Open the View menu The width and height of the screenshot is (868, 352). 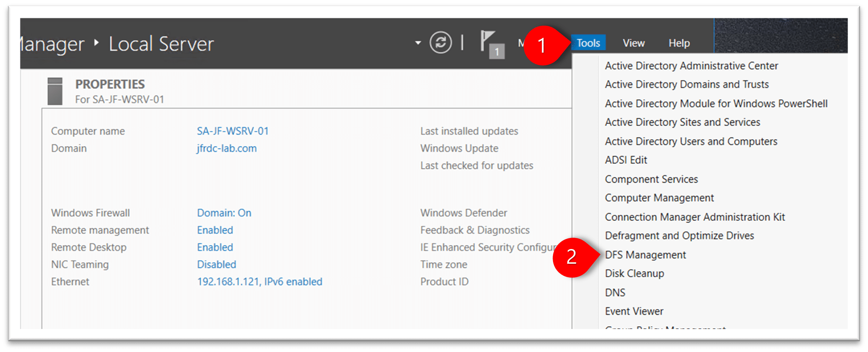click(633, 43)
